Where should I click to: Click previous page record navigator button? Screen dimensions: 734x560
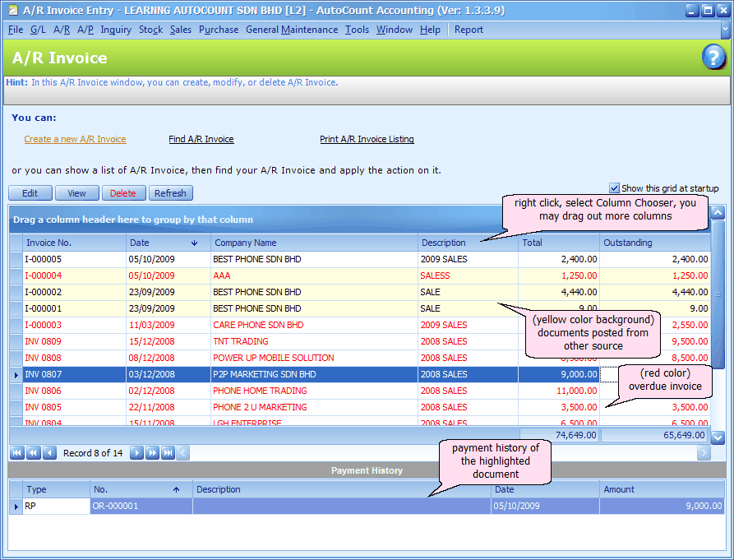tap(33, 453)
